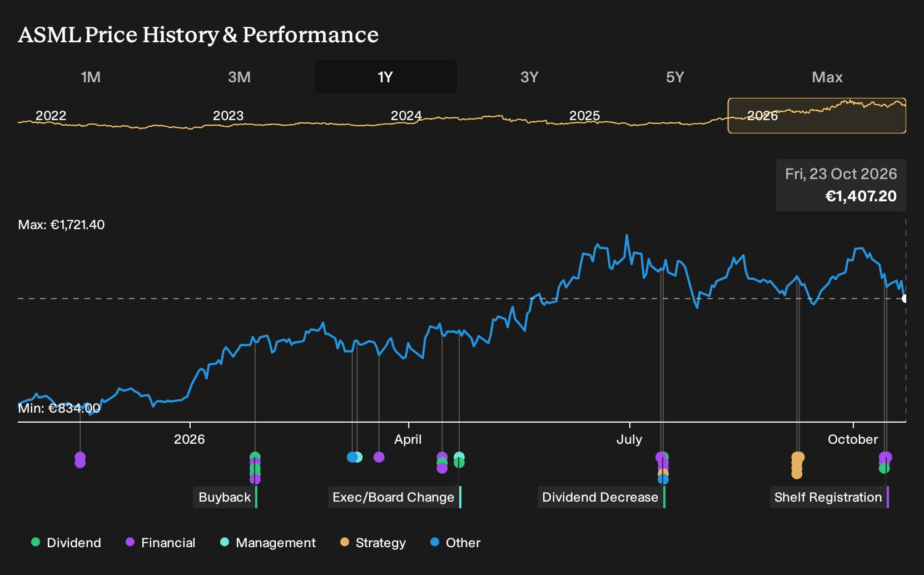Click the Max: €1,721.40 label
This screenshot has width=924, height=575.
pos(61,225)
